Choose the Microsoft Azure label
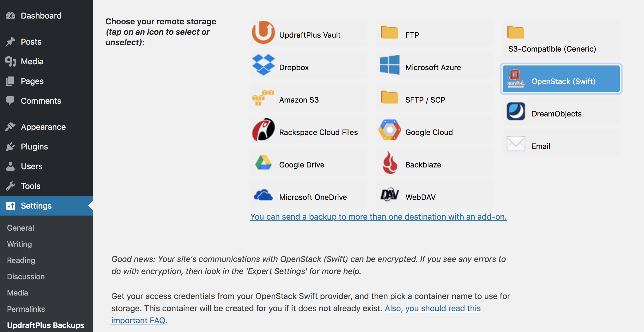The width and height of the screenshot is (644, 332). pos(433,68)
